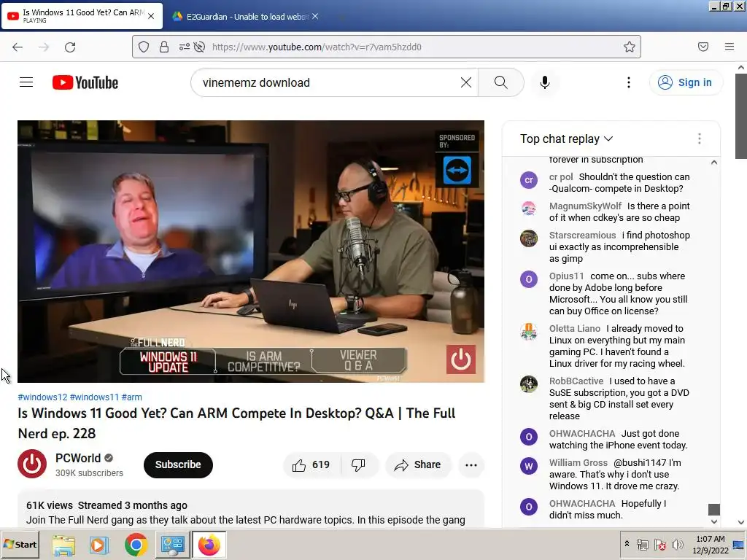747x560 pixels.
Task: Expand the Top chat replay dropdown
Action: [x=566, y=139]
